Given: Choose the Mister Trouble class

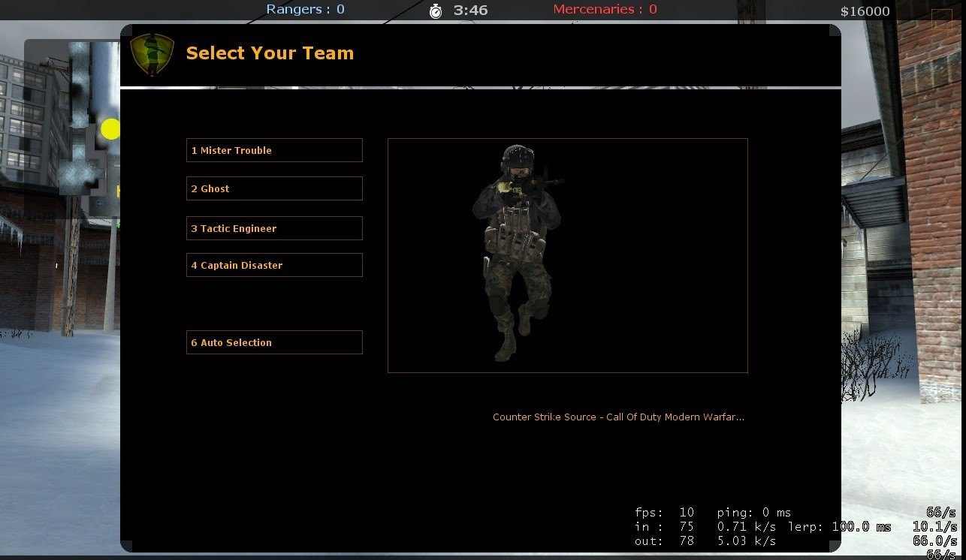Looking at the screenshot, I should [274, 150].
